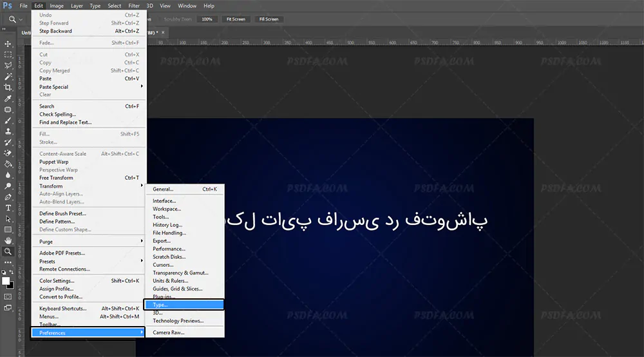Select the Paint Bucket tool
The width and height of the screenshot is (644, 357).
(x=8, y=164)
